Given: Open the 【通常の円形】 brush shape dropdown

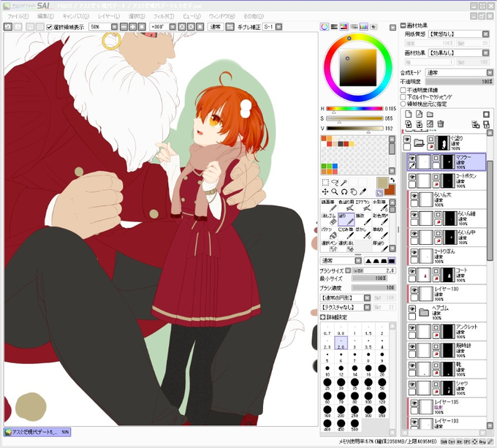Looking at the screenshot, I should [345, 298].
